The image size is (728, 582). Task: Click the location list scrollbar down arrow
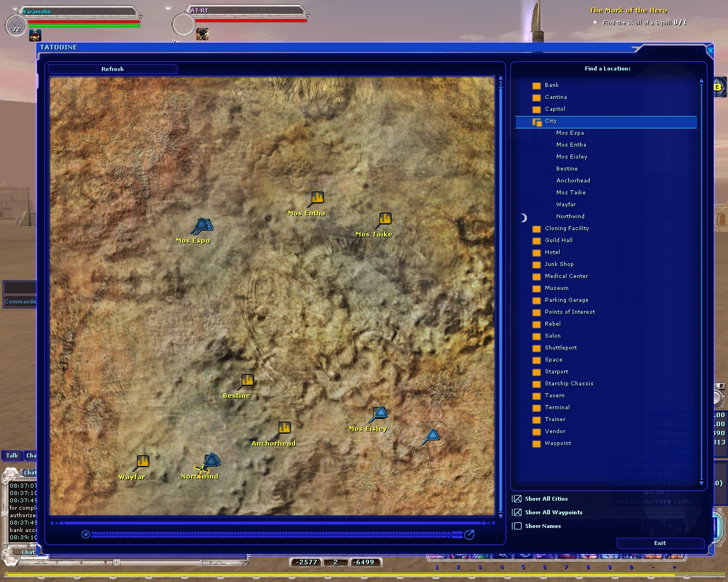click(701, 483)
